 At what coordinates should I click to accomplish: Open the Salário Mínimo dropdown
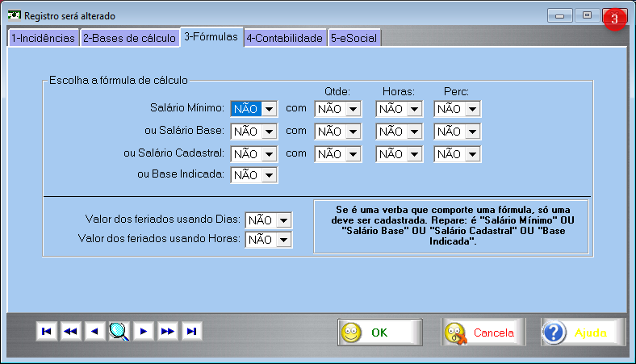tap(269, 109)
